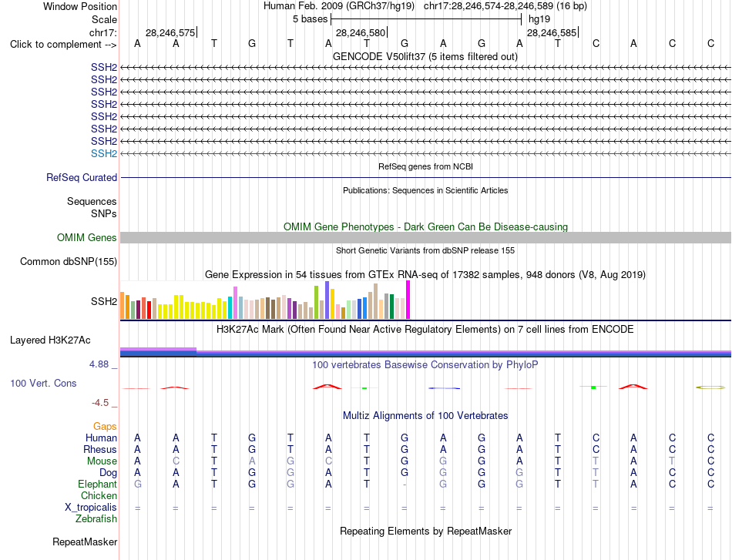Click the 4.88 upper axis value
732x560 pixels.
(x=99, y=364)
